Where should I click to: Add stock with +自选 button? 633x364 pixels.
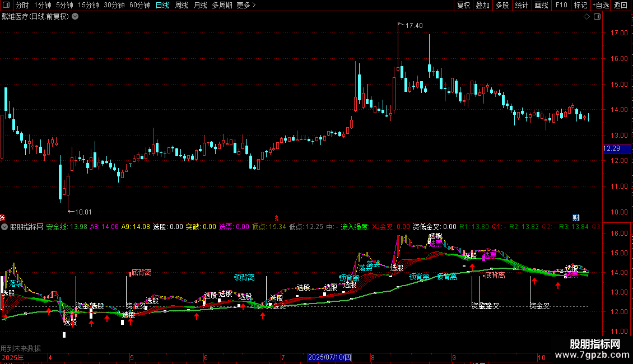tap(601, 5)
